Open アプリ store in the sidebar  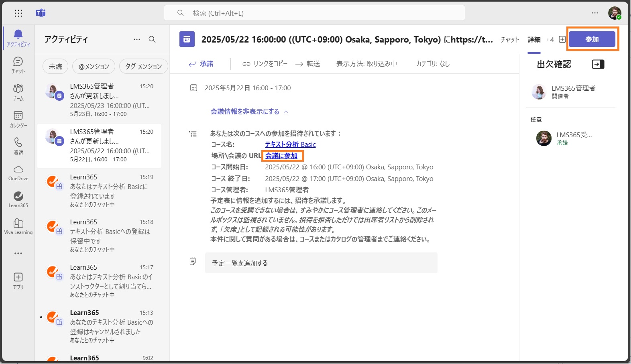click(18, 281)
